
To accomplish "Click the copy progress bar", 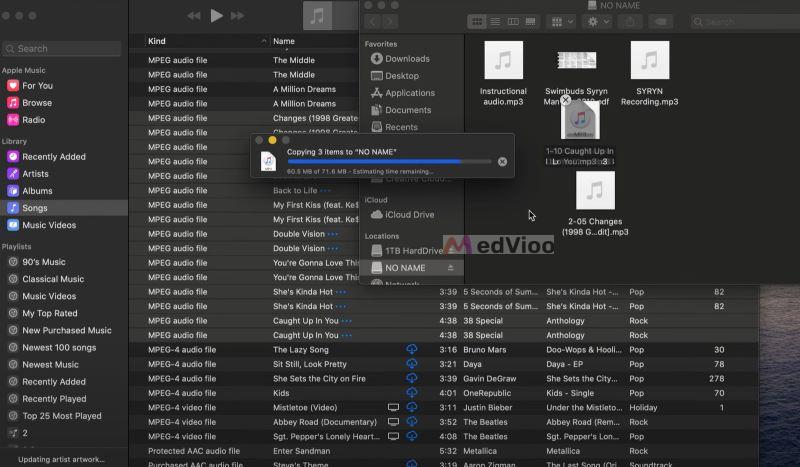I will click(389, 161).
